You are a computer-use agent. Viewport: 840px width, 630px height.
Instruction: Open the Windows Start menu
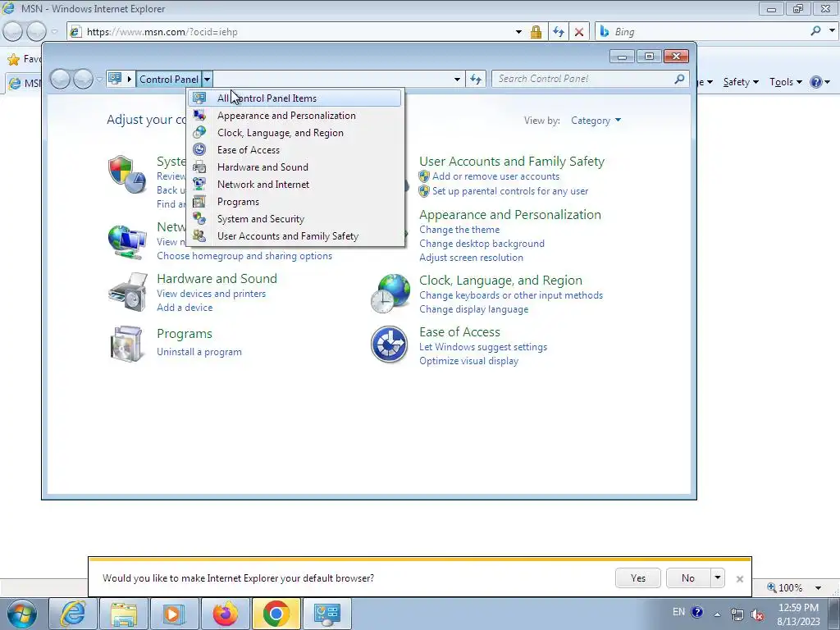pos(22,614)
